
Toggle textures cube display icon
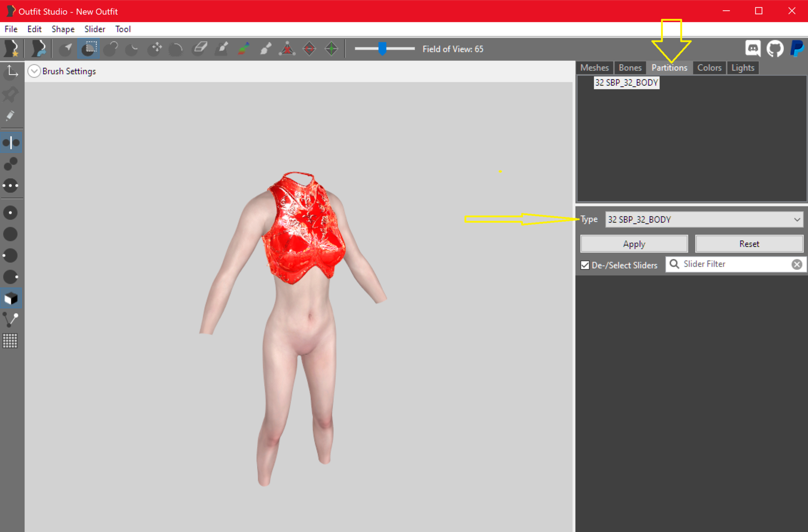tap(11, 299)
